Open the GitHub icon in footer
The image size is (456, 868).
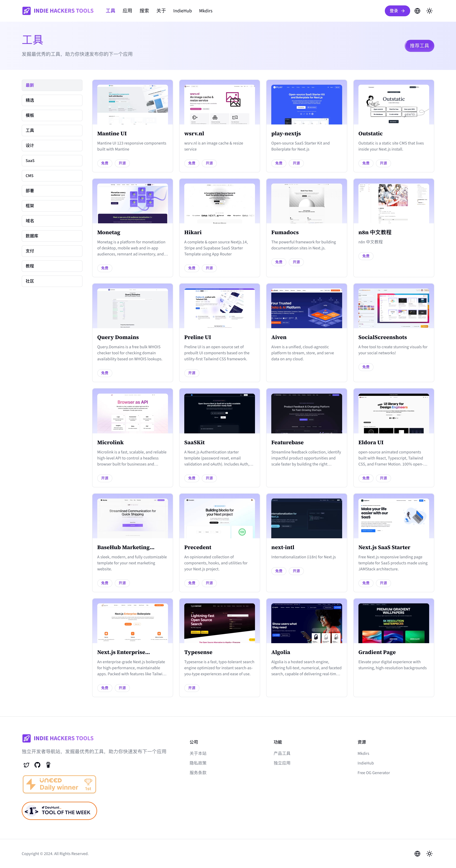37,765
